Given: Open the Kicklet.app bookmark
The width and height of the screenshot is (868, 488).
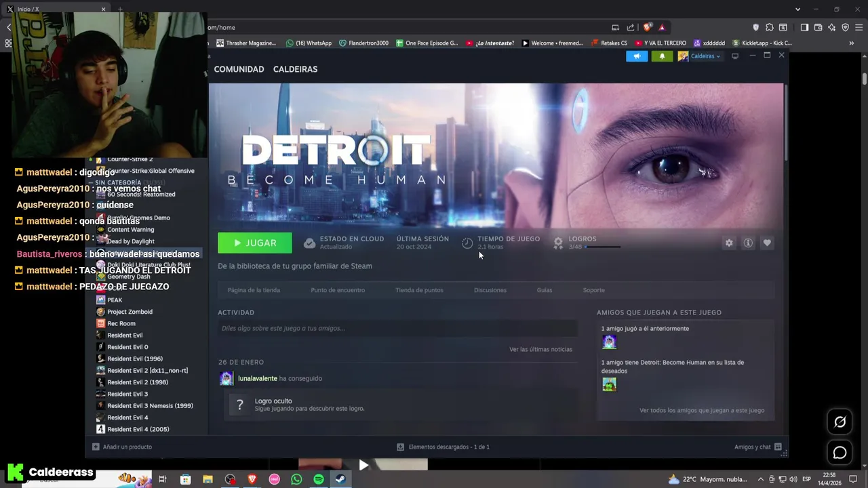Looking at the screenshot, I should [762, 43].
